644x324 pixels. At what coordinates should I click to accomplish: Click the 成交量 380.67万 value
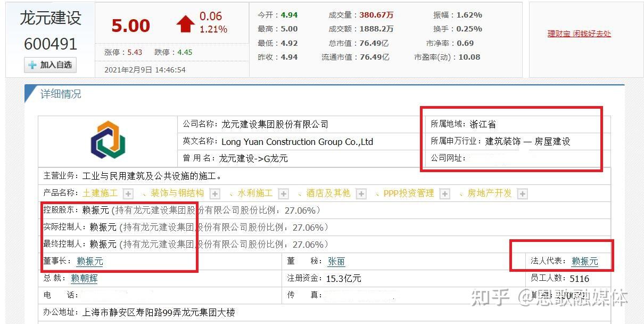[376, 15]
